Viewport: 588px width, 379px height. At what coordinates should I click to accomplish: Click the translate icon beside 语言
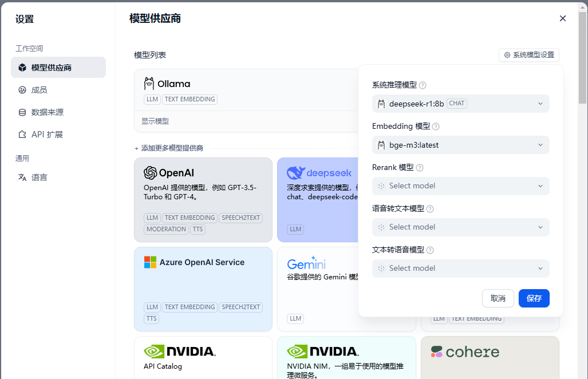pos(22,177)
